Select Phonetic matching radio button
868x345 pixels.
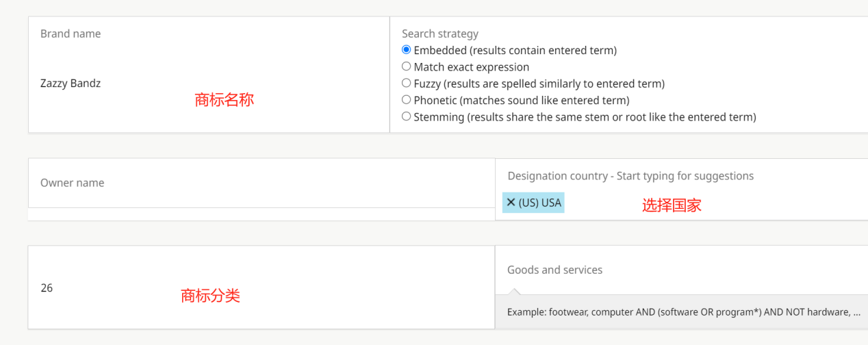pos(407,100)
